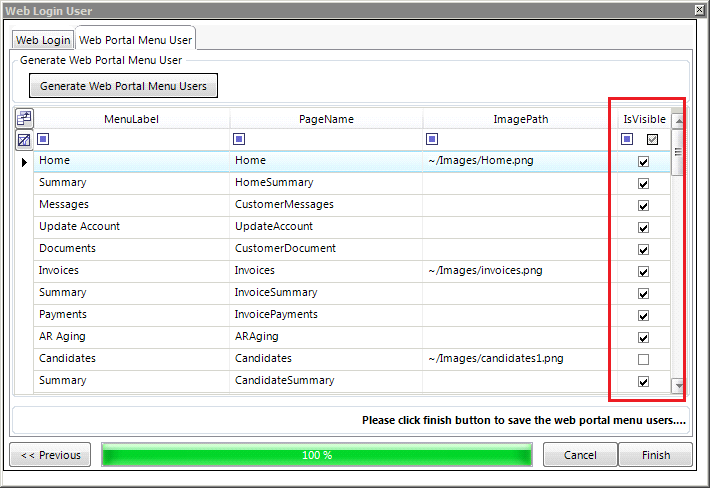Click the row indicator arrow for Home
This screenshot has width=710, height=488.
tap(24, 162)
